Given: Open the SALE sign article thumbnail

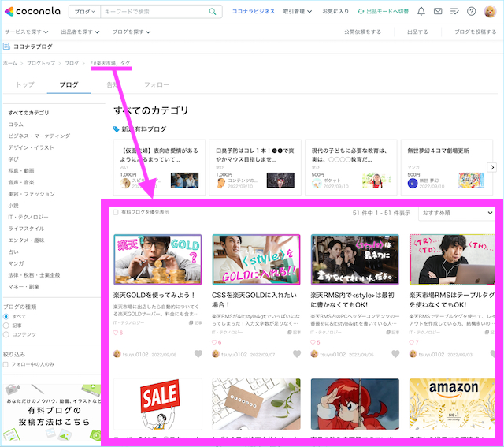Looking at the screenshot, I should click(x=157, y=404).
